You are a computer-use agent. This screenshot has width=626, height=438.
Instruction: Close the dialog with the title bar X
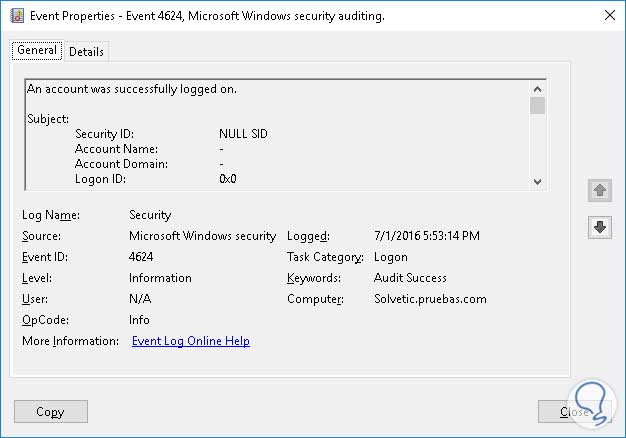pos(609,16)
